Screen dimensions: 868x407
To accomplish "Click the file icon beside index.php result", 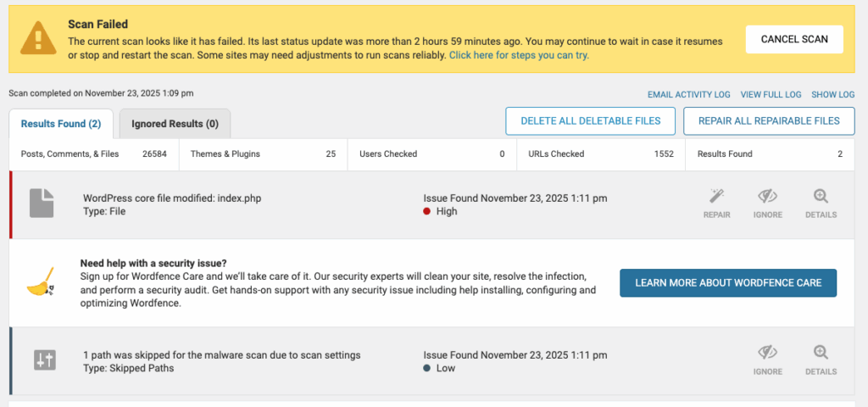I will click(42, 203).
